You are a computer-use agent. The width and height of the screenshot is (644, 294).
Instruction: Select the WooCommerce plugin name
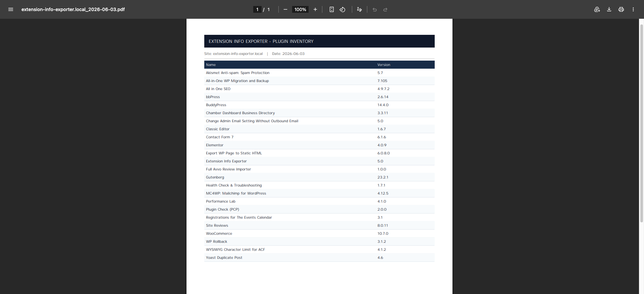219,233
